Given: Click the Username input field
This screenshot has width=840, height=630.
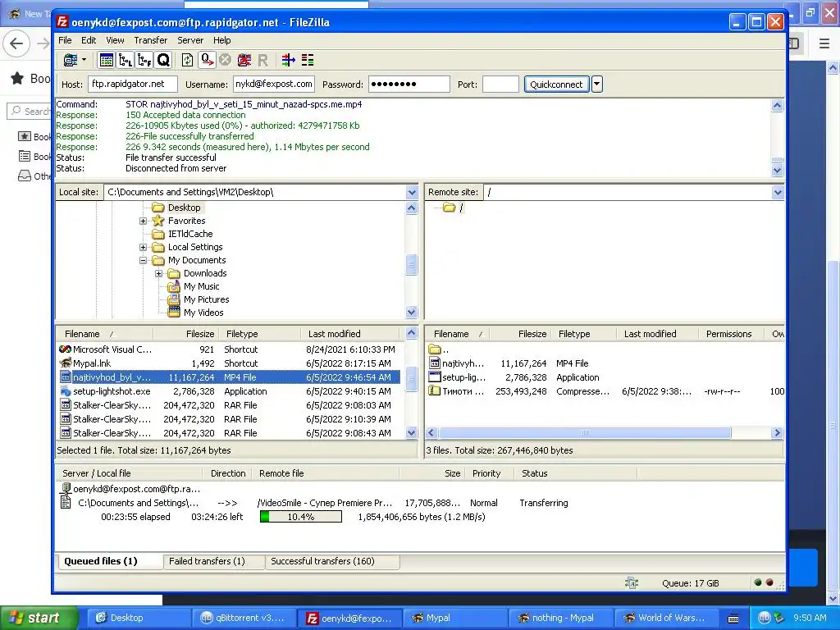Looking at the screenshot, I should 274,84.
